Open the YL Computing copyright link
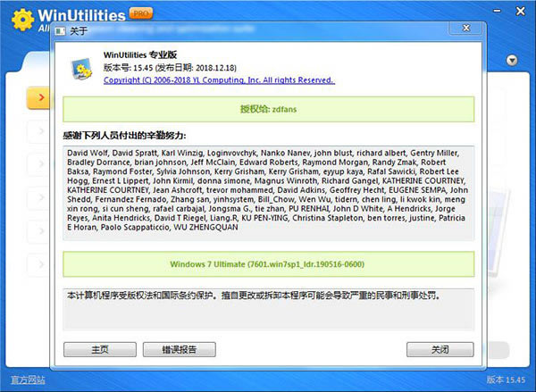Screen dimensions: 536x392 pos(219,80)
